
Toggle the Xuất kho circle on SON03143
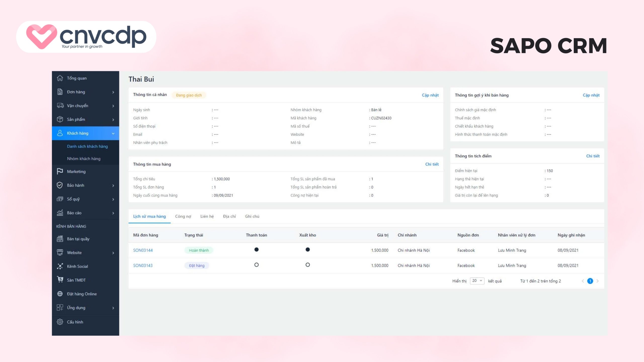(x=307, y=265)
